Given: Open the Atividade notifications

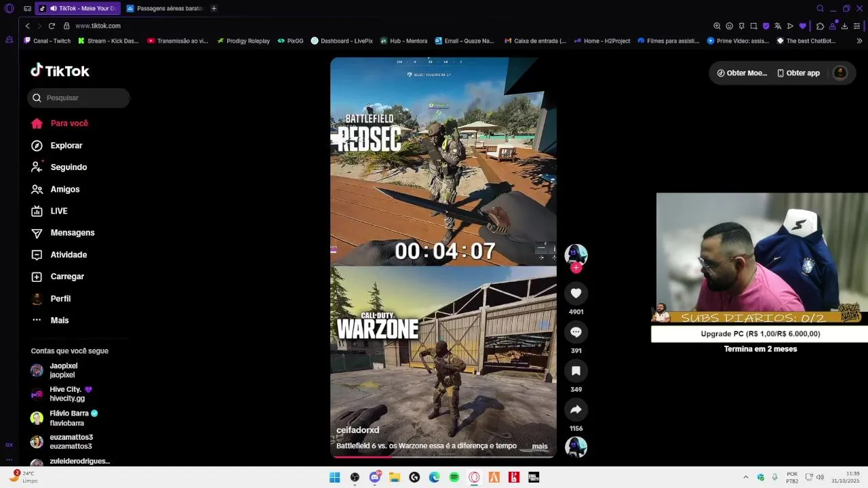Looking at the screenshot, I should tap(59, 255).
